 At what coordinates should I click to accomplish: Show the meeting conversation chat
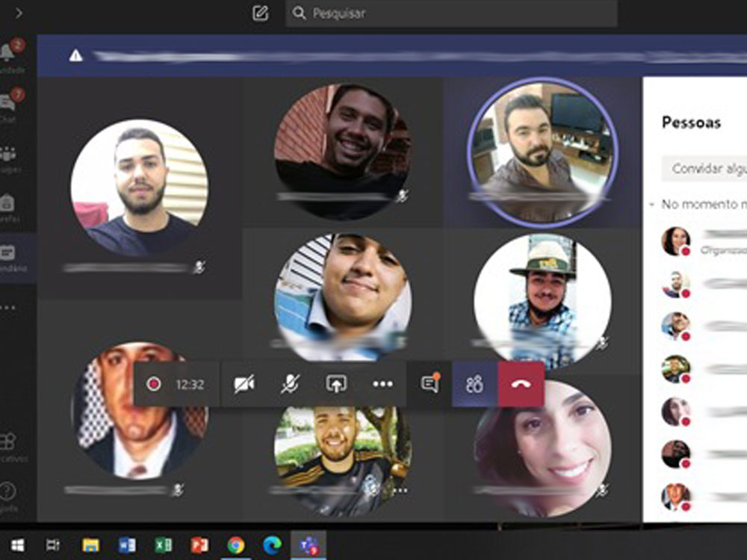tap(430, 384)
